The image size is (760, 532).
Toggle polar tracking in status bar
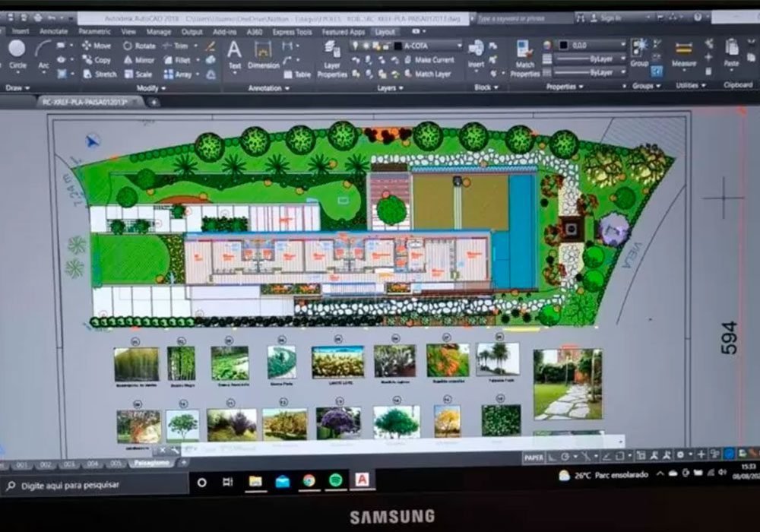pos(567,457)
